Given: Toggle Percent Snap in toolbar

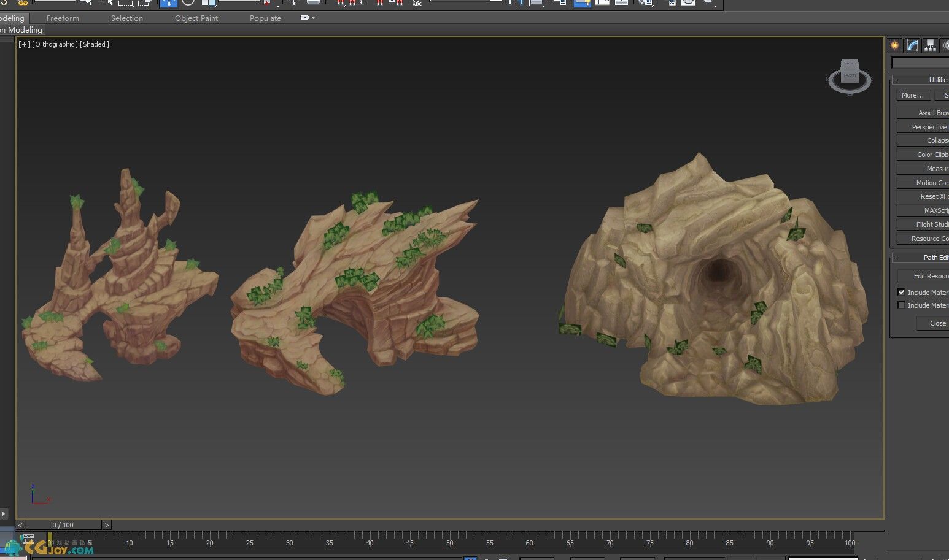Looking at the screenshot, I should click(379, 3).
